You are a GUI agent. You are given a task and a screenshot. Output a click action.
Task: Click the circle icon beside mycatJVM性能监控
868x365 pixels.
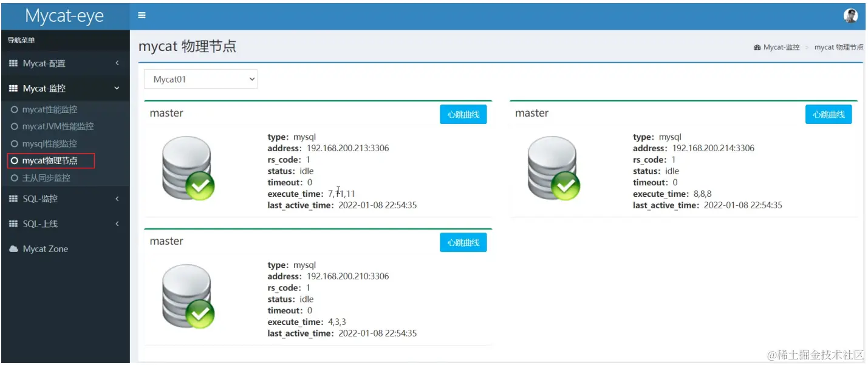[15, 127]
